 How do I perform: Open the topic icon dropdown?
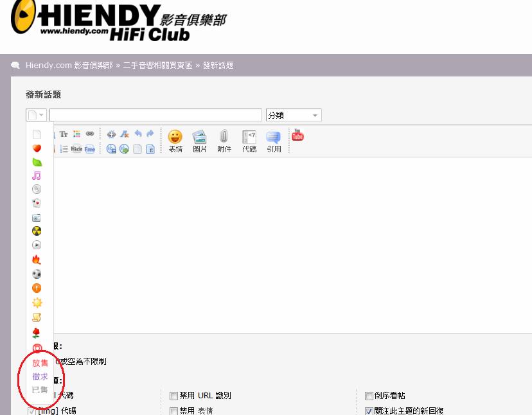[x=36, y=115]
